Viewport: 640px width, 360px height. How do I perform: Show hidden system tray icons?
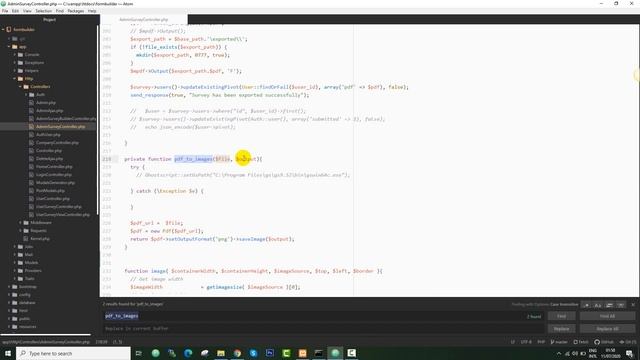(x=559, y=353)
